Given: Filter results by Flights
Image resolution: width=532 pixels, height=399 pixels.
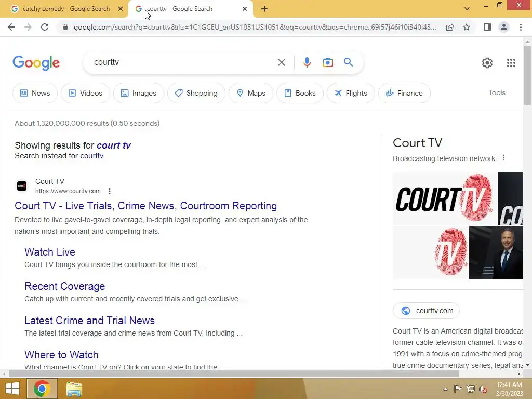Looking at the screenshot, I should [x=351, y=93].
